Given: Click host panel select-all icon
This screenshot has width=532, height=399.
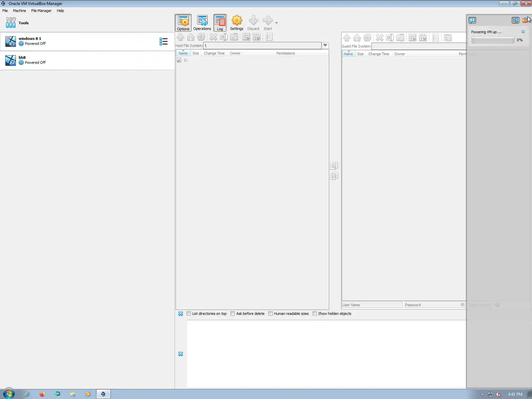Looking at the screenshot, I should pyautogui.click(x=246, y=37).
